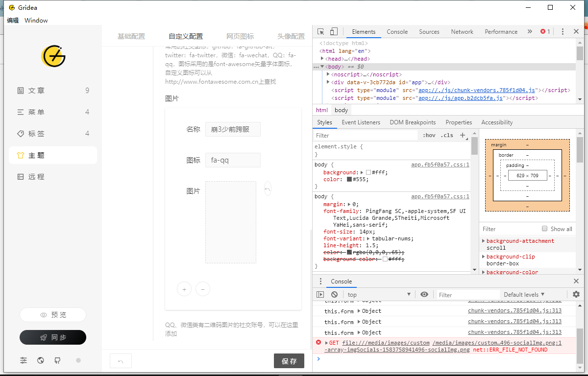Toggle the :hov element state button
588x376 pixels.
429,135
